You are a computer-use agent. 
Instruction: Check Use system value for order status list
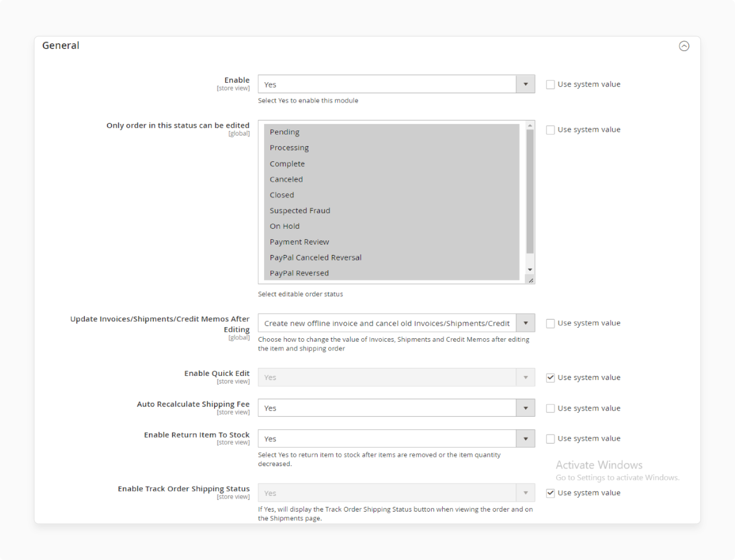550,130
